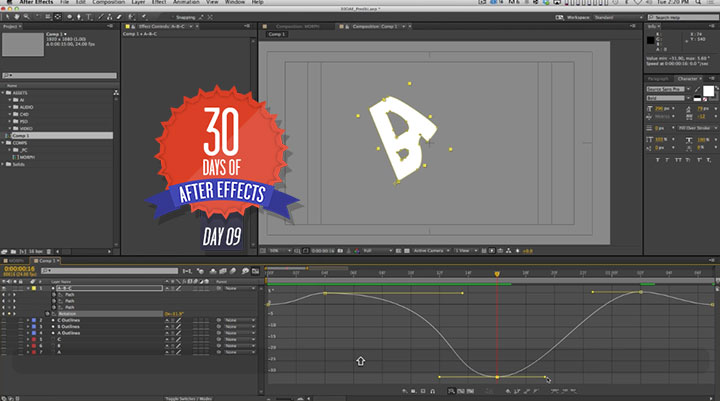Select the Selection arrow tool
This screenshot has width=720, height=401.
click(7, 17)
